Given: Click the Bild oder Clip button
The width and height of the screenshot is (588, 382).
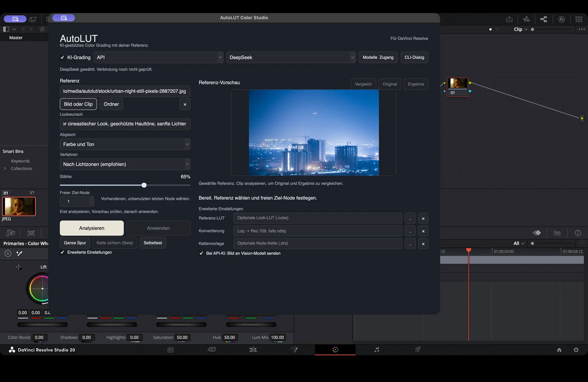Looking at the screenshot, I should point(78,104).
